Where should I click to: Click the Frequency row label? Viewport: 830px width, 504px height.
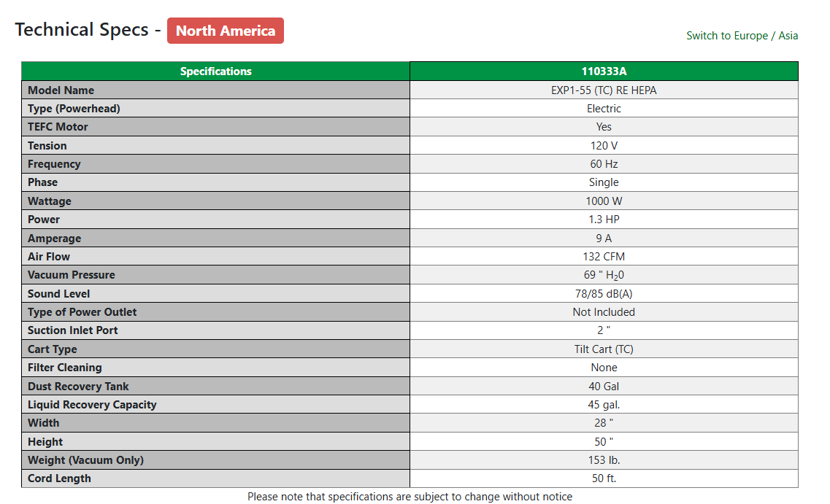[54, 164]
